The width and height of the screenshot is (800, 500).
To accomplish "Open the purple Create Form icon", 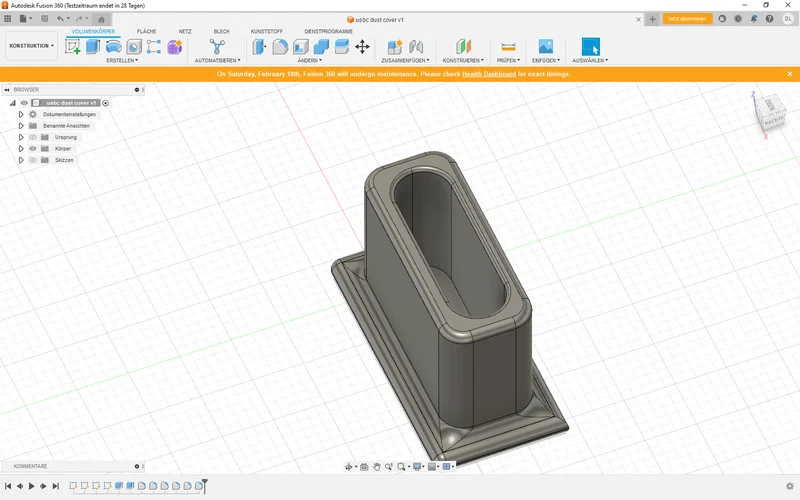I will (174, 47).
